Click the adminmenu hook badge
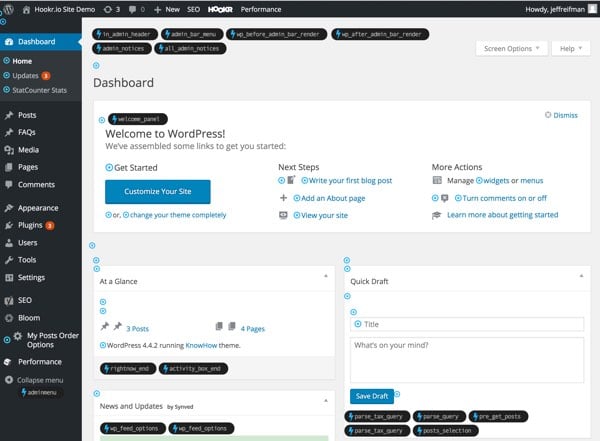Viewport: 600px width, 441px height. coord(39,392)
